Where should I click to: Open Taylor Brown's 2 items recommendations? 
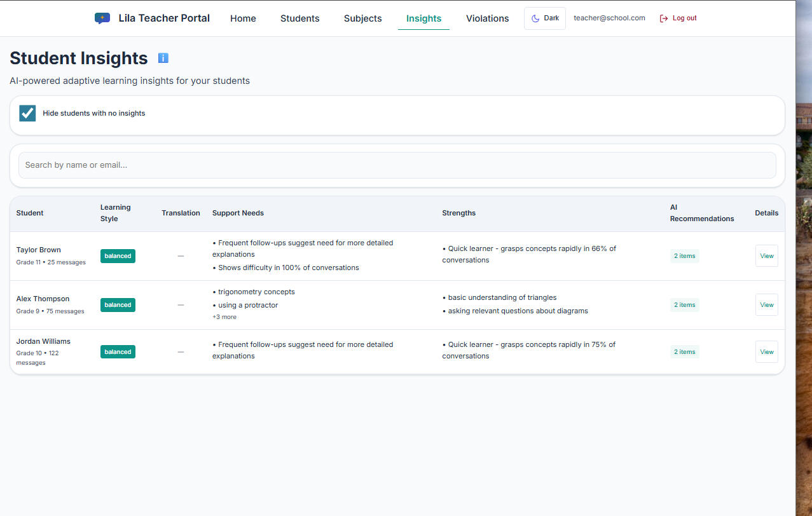684,256
